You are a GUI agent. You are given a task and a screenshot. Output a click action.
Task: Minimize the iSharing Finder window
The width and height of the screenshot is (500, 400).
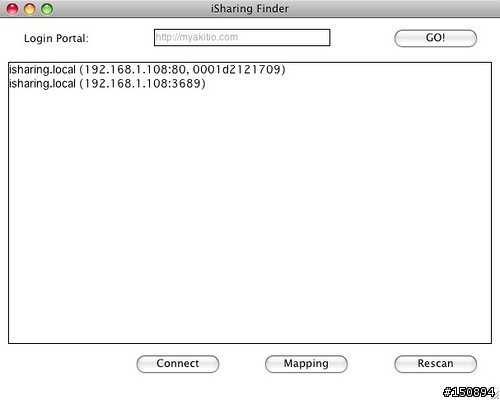[x=30, y=9]
